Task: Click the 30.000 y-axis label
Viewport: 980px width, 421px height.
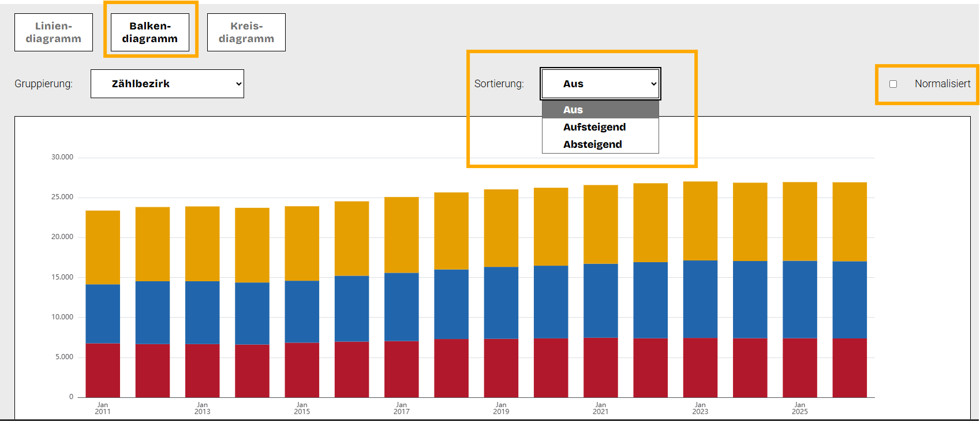Action: [x=62, y=157]
